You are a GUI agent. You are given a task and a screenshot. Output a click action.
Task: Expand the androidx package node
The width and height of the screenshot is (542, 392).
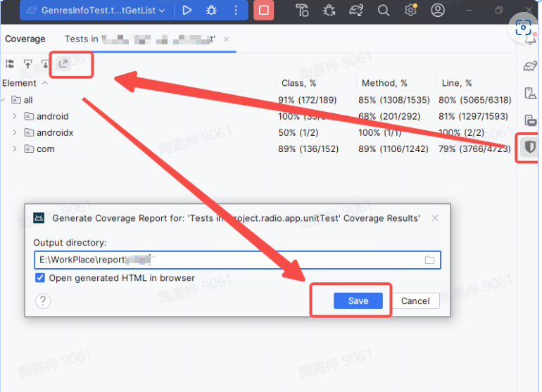[x=14, y=132]
